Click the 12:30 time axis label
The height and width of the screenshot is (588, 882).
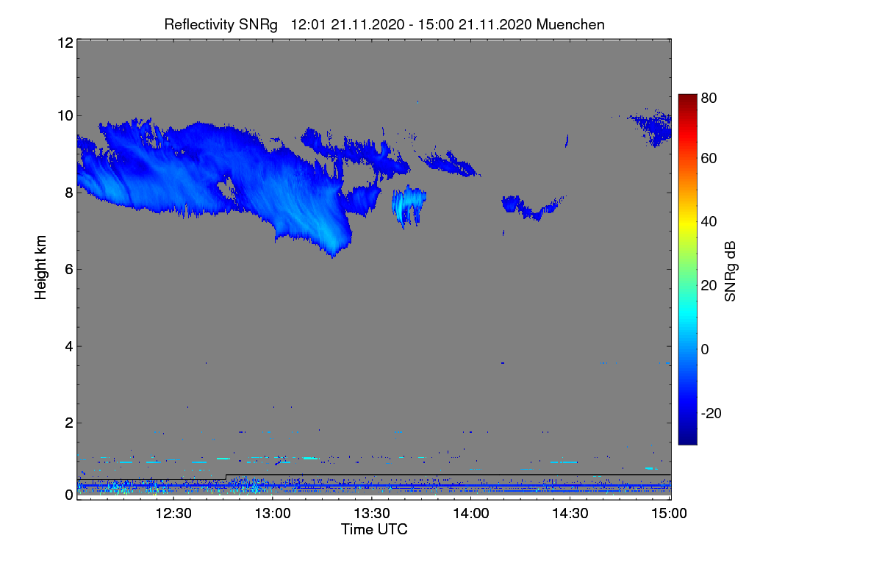coord(173,513)
